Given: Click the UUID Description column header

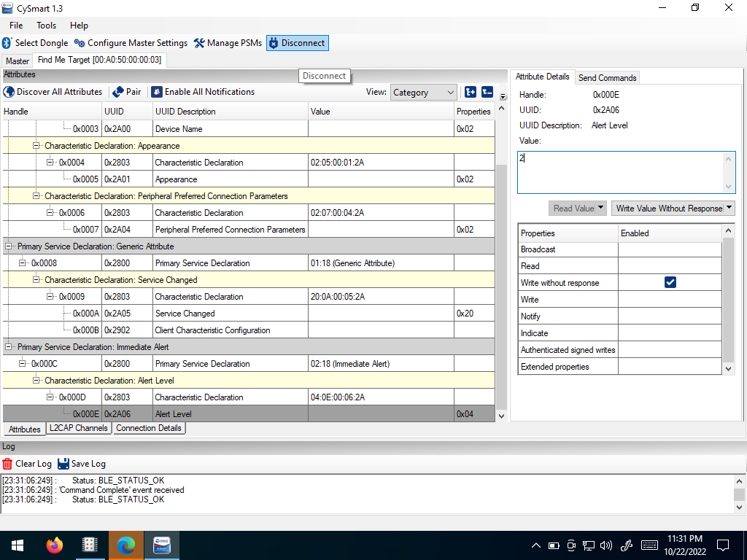Looking at the screenshot, I should [230, 112].
